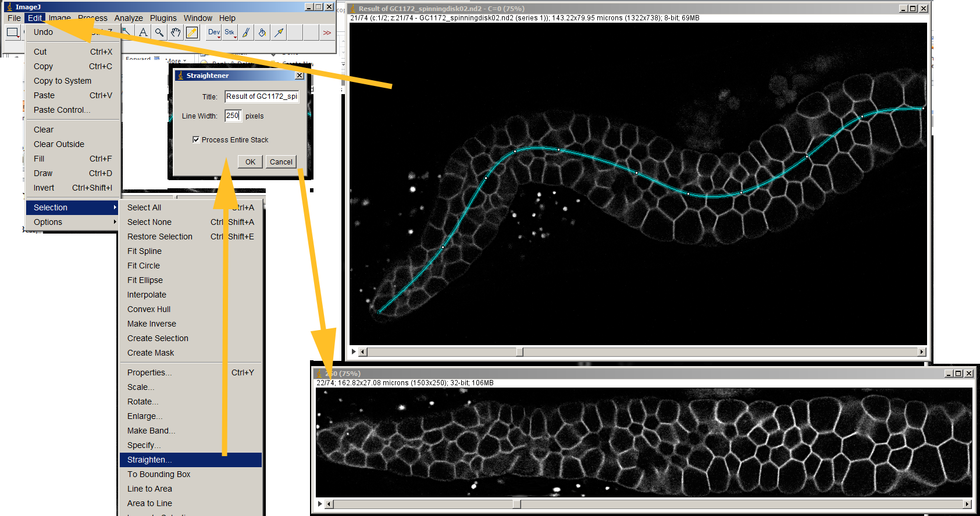Select the Magnifying glass zoom tool
The width and height of the screenshot is (980, 516).
[x=159, y=33]
